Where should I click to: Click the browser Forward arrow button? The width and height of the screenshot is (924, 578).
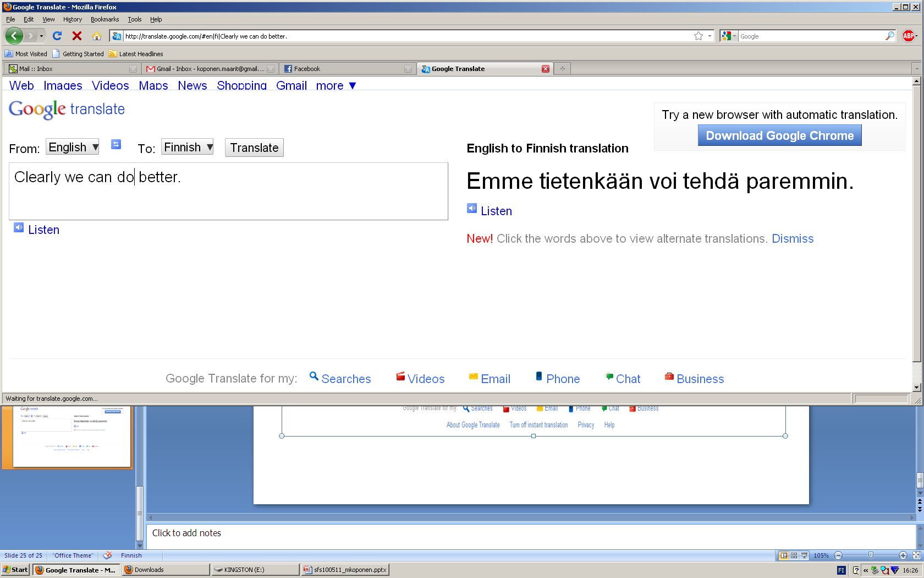coord(31,36)
